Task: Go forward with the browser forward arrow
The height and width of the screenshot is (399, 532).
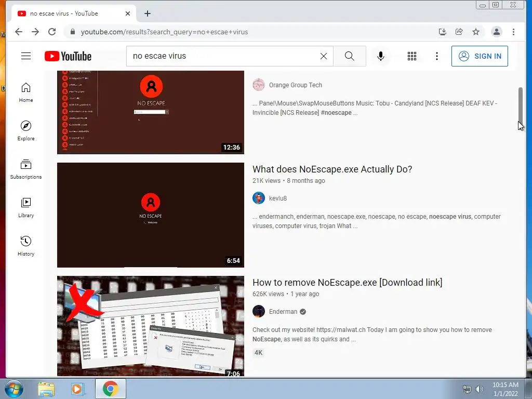Action: coord(35,32)
